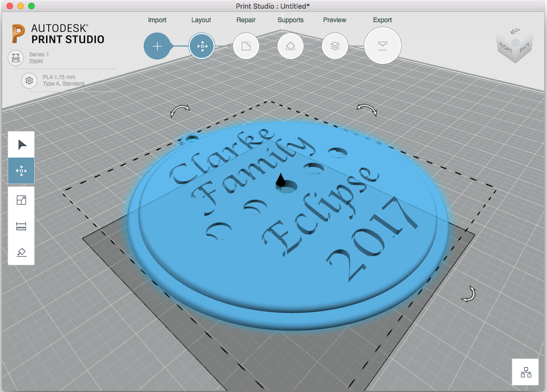The image size is (547, 392).
Task: Select the Layout move-arrows circle icon
Action: coord(202,46)
